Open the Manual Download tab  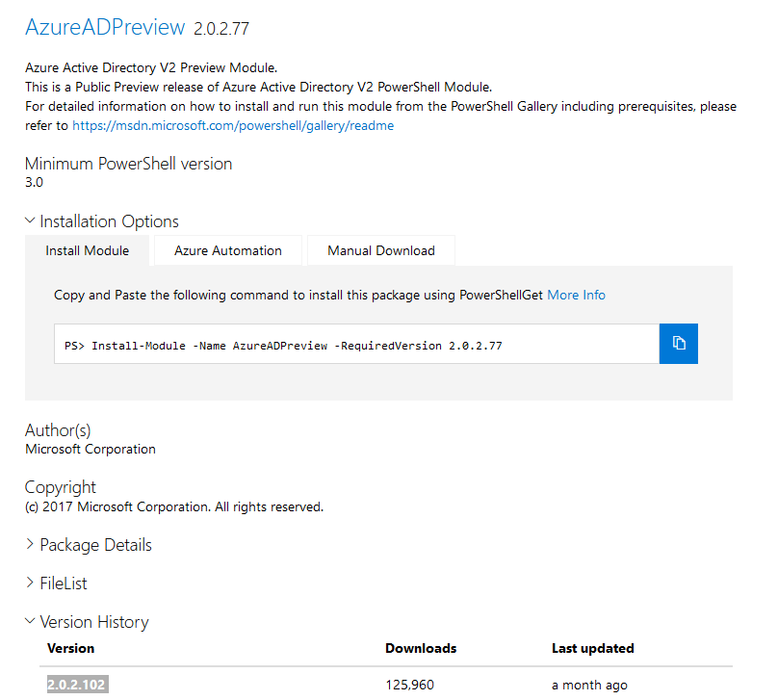coord(380,250)
